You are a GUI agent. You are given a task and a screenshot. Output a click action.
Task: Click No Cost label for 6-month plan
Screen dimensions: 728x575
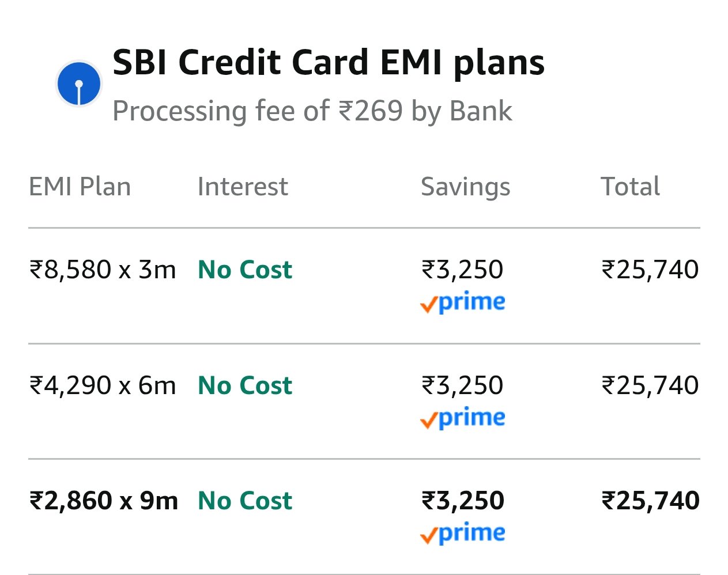tap(245, 385)
